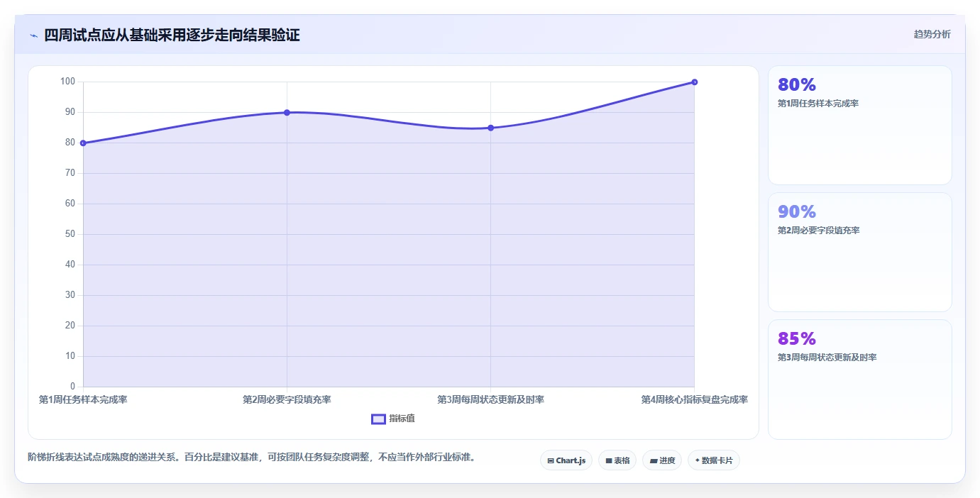Image resolution: width=980 pixels, height=498 pixels.
Task: Click the 指标值 legend text
Action: (402, 419)
